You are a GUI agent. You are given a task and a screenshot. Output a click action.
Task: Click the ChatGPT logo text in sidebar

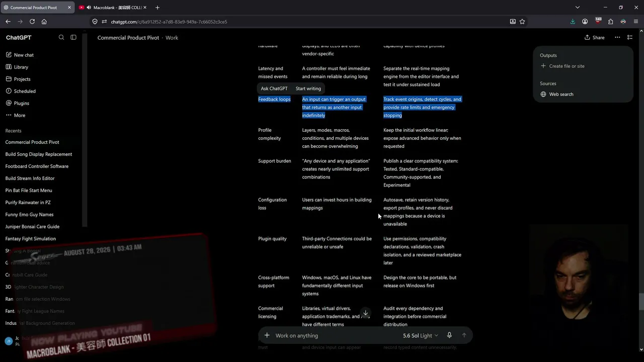point(19,38)
